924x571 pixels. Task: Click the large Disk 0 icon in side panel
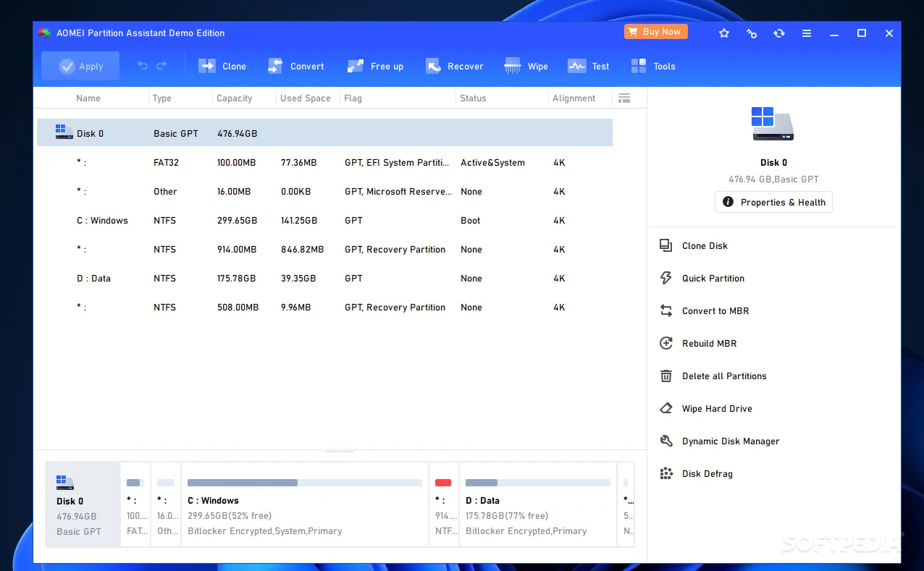[x=773, y=124]
